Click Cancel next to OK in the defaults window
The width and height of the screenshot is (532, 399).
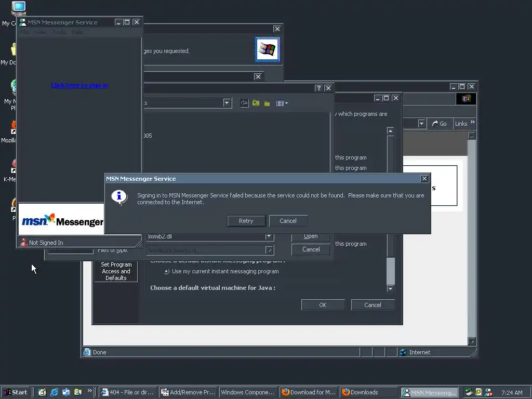(373, 304)
